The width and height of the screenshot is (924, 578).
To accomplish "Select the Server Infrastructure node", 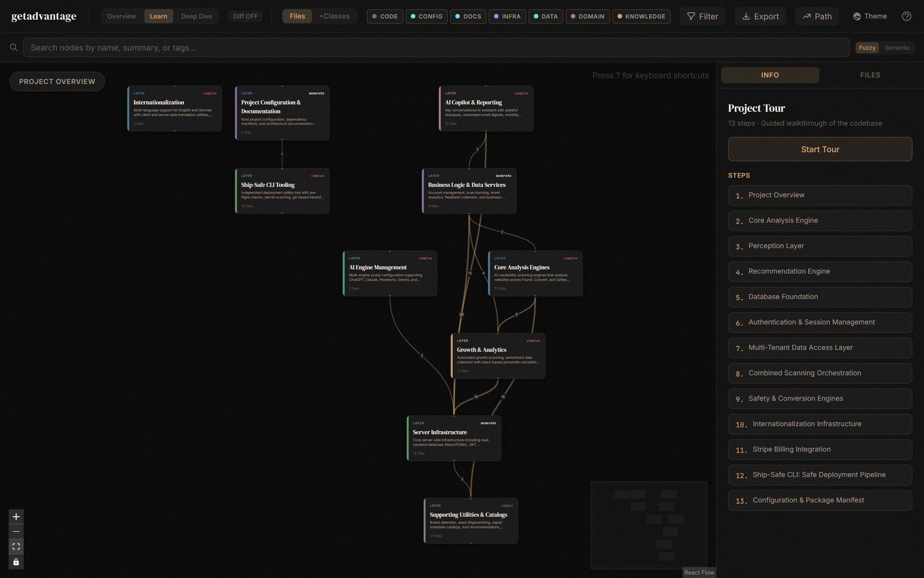I will pos(454,438).
